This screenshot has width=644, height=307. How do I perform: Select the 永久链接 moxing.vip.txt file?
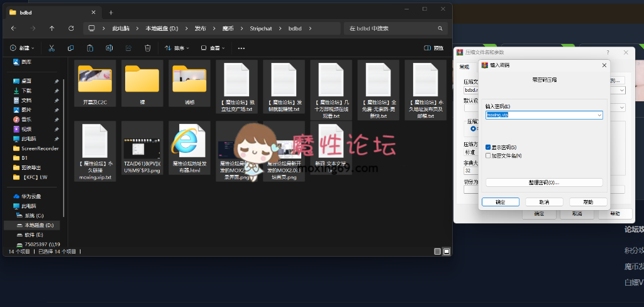[x=95, y=151]
